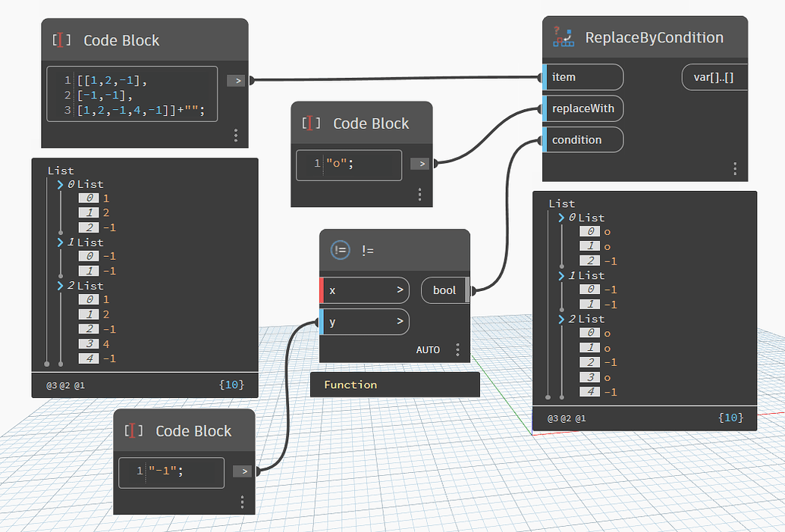The height and width of the screenshot is (532, 785).
Task: Click the Code Block icon on the "o" node
Action: tap(310, 123)
